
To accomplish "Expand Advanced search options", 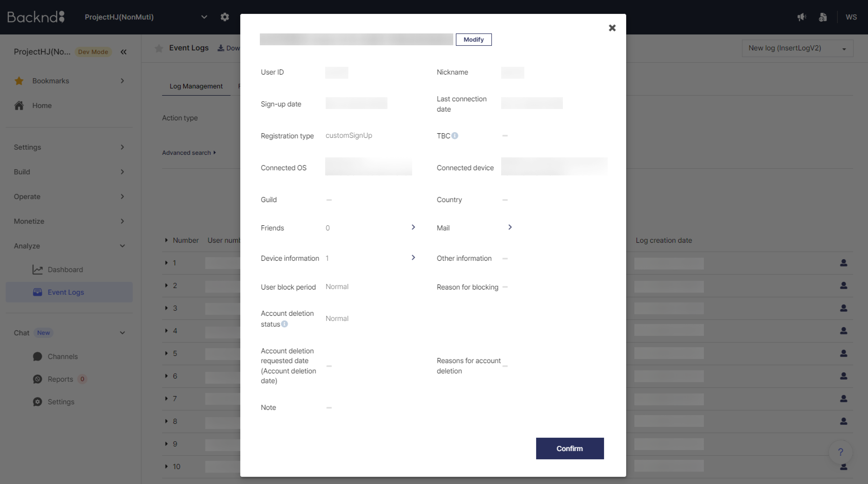I will point(189,153).
